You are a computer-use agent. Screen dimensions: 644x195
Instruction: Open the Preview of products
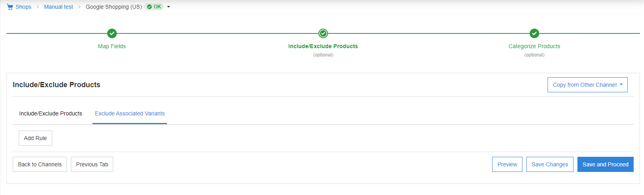coord(507,164)
